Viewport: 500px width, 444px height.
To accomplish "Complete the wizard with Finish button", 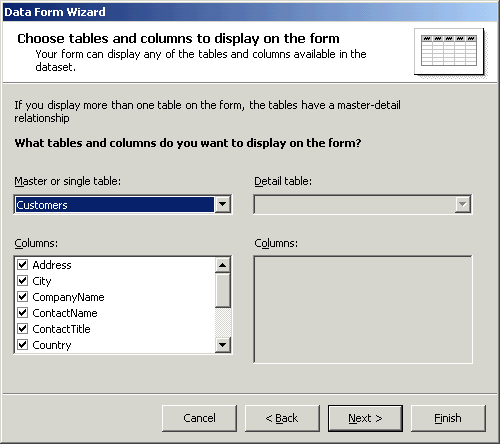I will tap(448, 418).
